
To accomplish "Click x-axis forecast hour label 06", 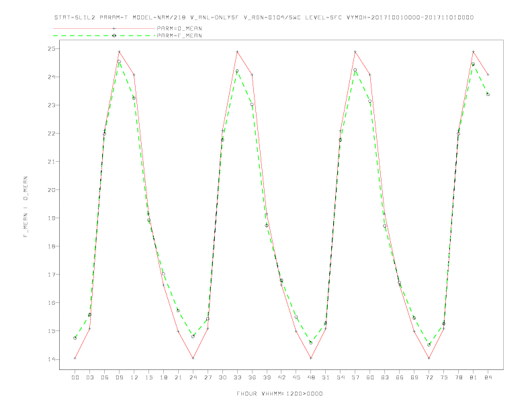I will (105, 377).
